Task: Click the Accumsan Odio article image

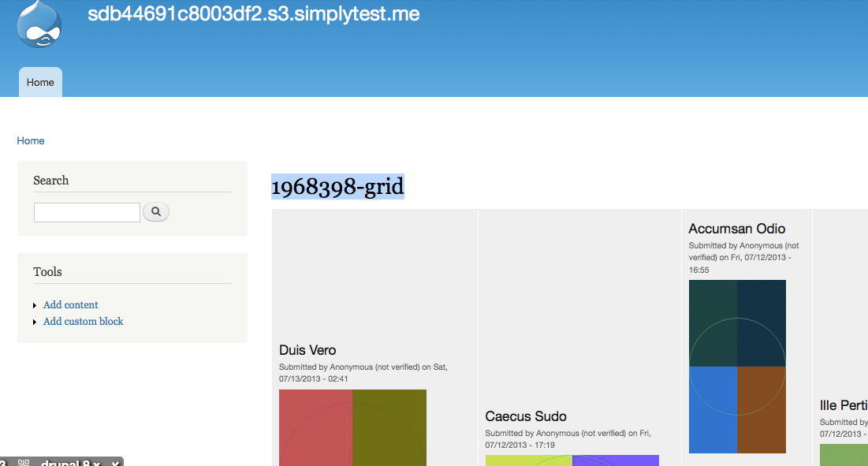Action: coord(737,367)
